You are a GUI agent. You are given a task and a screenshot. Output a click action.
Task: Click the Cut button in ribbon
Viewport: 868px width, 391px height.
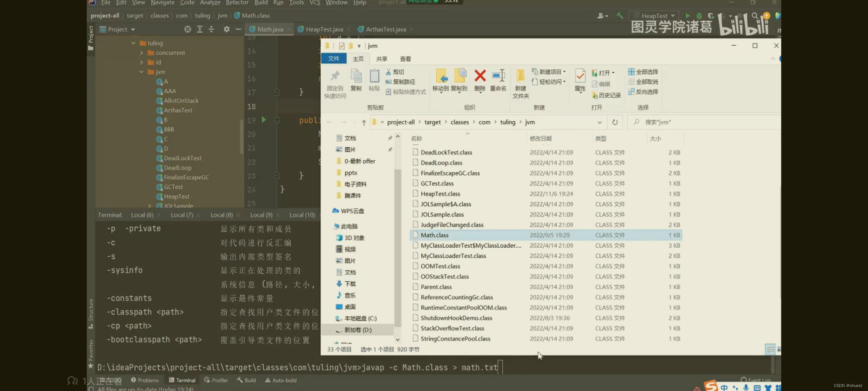pyautogui.click(x=395, y=72)
